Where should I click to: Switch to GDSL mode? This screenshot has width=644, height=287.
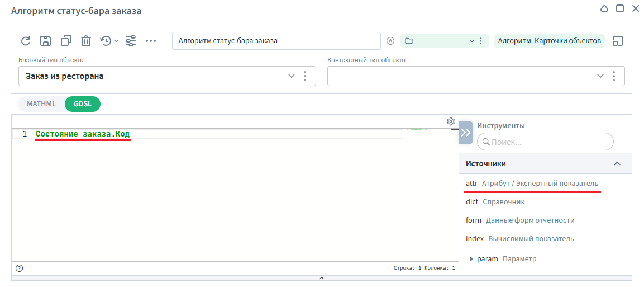[x=82, y=104]
